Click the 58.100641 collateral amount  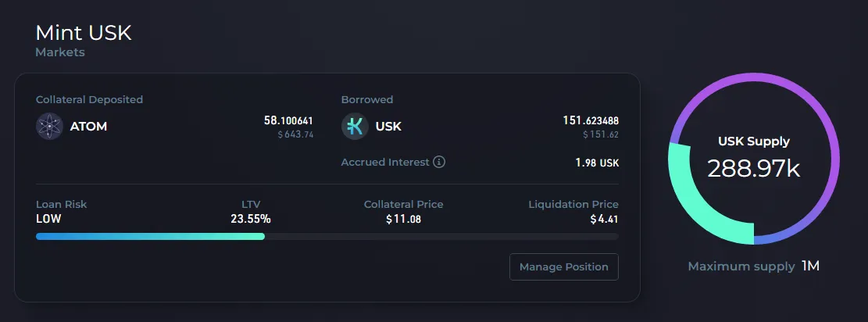[x=288, y=120]
